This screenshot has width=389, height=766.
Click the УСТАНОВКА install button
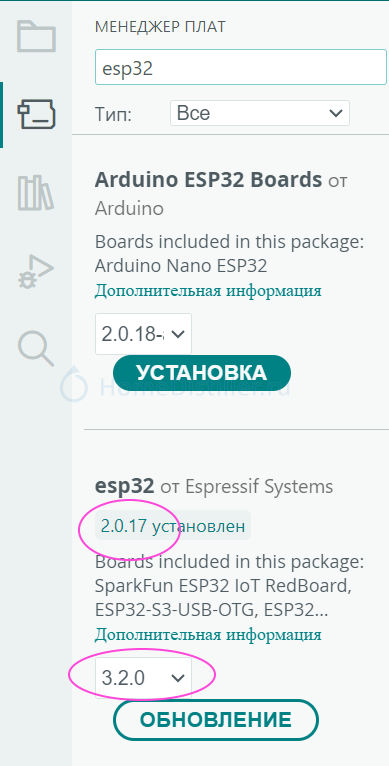pyautogui.click(x=202, y=373)
